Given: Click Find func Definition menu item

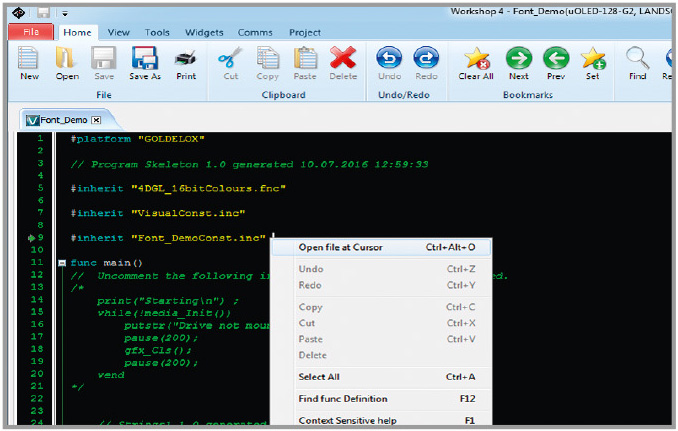Looking at the screenshot, I should tap(342, 399).
